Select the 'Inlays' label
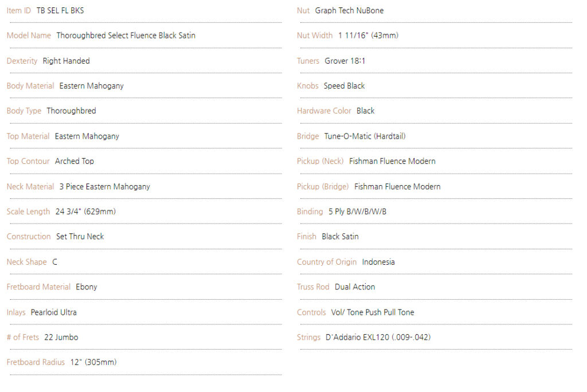Image resolution: width=587 pixels, height=392 pixels. pyautogui.click(x=16, y=312)
